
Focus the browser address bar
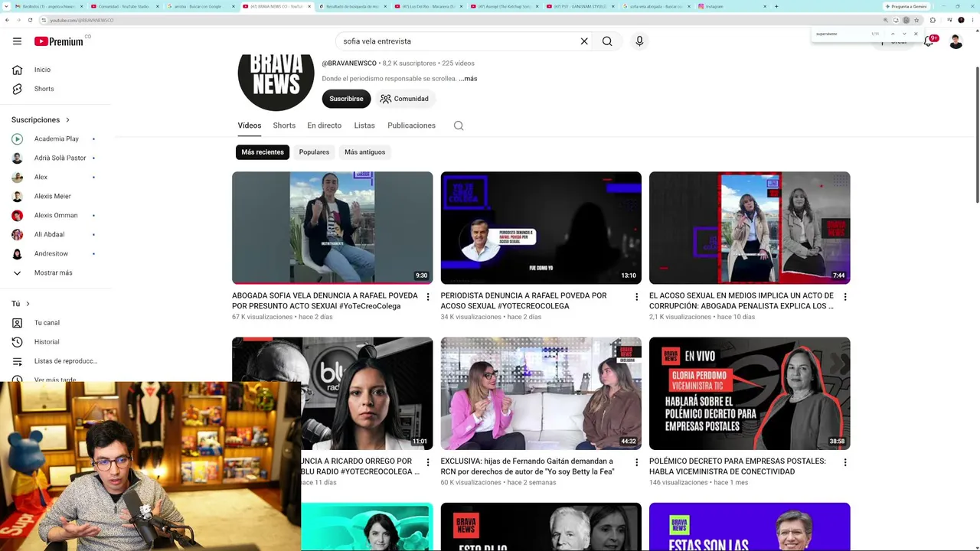(459, 20)
